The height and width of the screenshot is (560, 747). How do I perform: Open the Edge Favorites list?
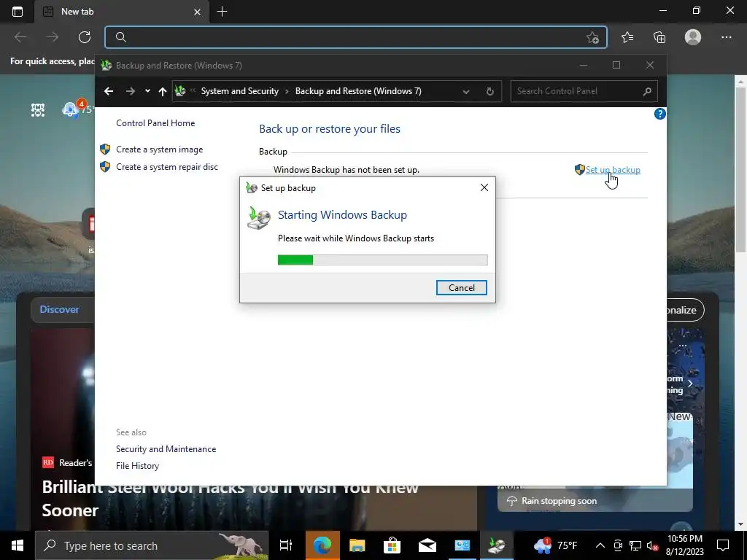(627, 37)
